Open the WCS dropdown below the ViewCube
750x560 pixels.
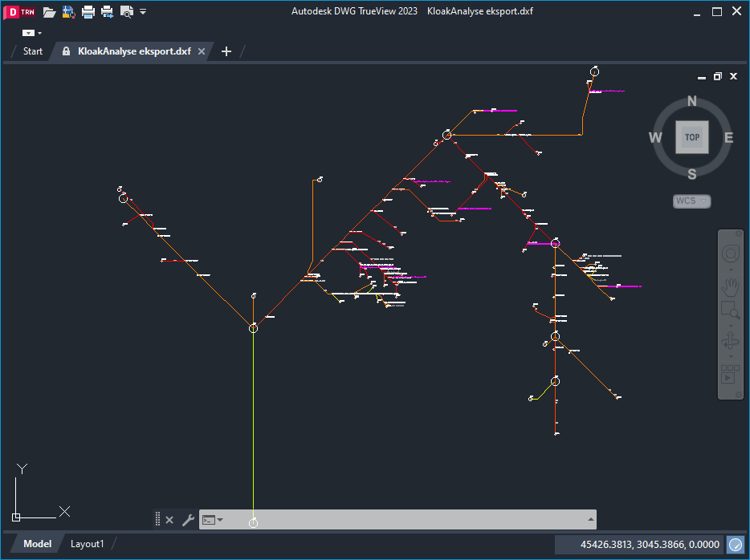point(691,201)
